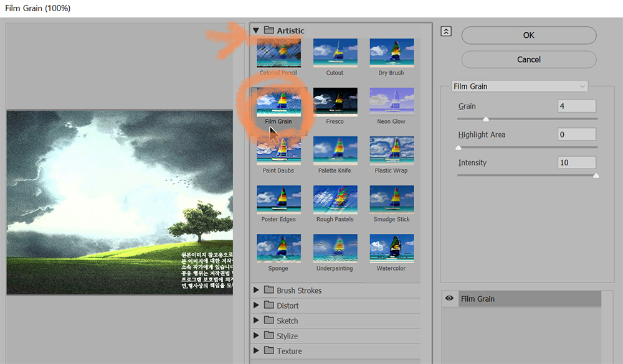The image size is (623, 364).
Task: Click the Stylize folder icon
Action: (269, 335)
